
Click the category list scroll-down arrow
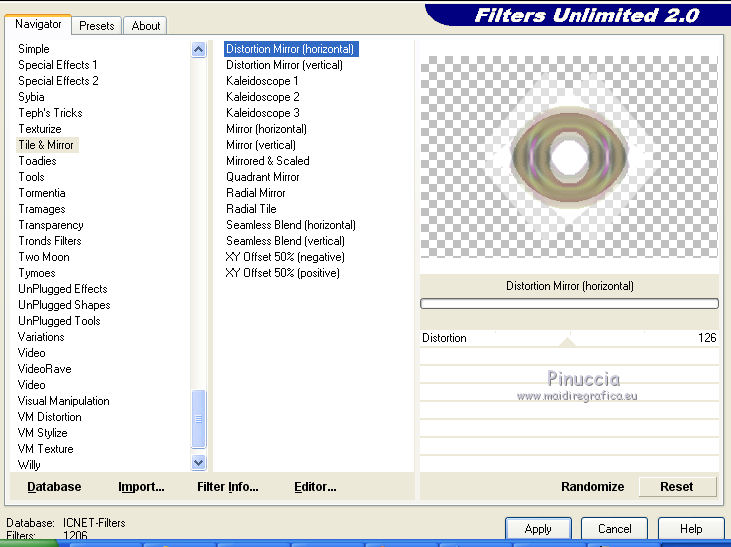[199, 463]
